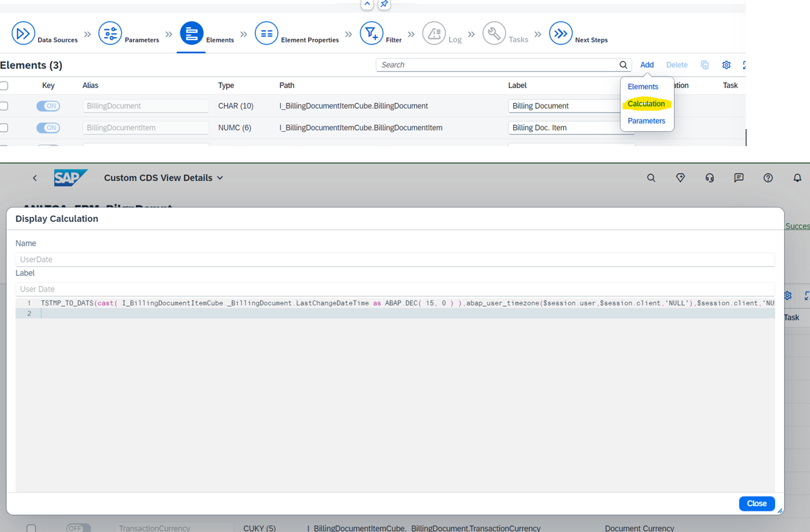Screen dimensions: 810x532
Task: Click the Key column header
Action: 48,85
